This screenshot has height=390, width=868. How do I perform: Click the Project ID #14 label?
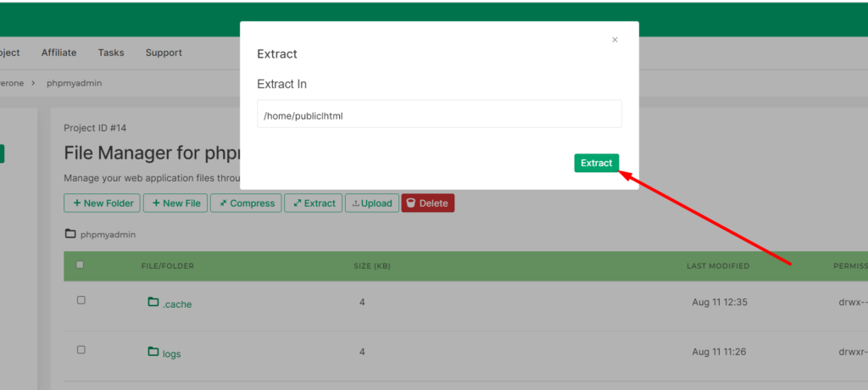95,128
